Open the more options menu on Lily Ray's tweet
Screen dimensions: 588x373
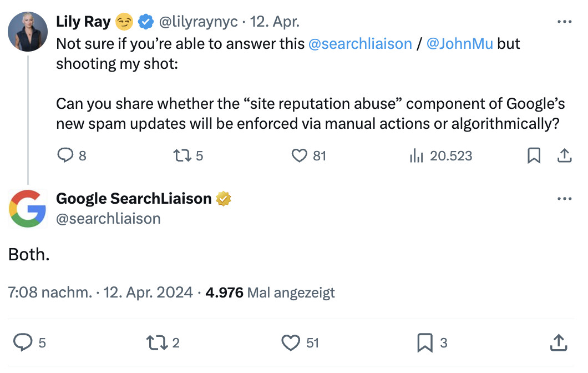pyautogui.click(x=565, y=21)
